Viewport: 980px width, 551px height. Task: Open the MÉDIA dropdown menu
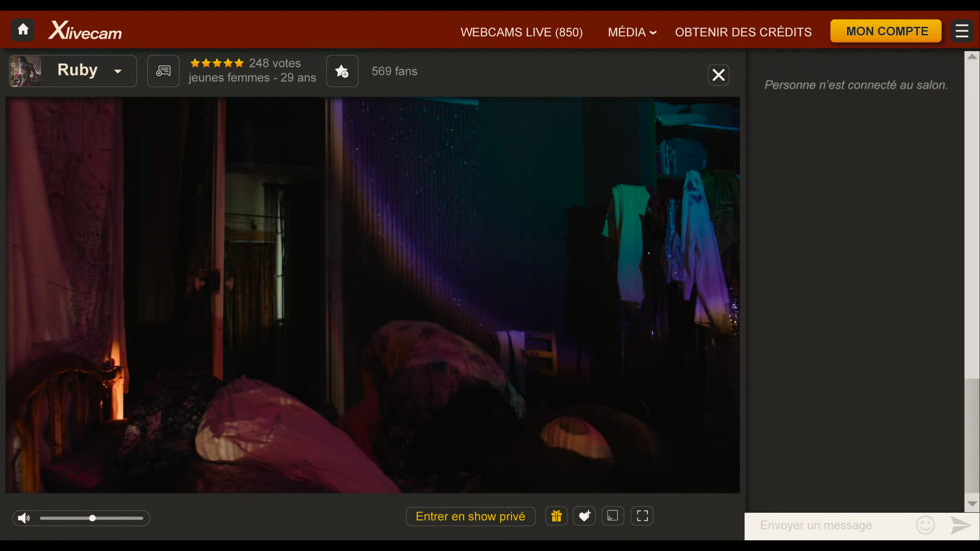click(x=632, y=32)
